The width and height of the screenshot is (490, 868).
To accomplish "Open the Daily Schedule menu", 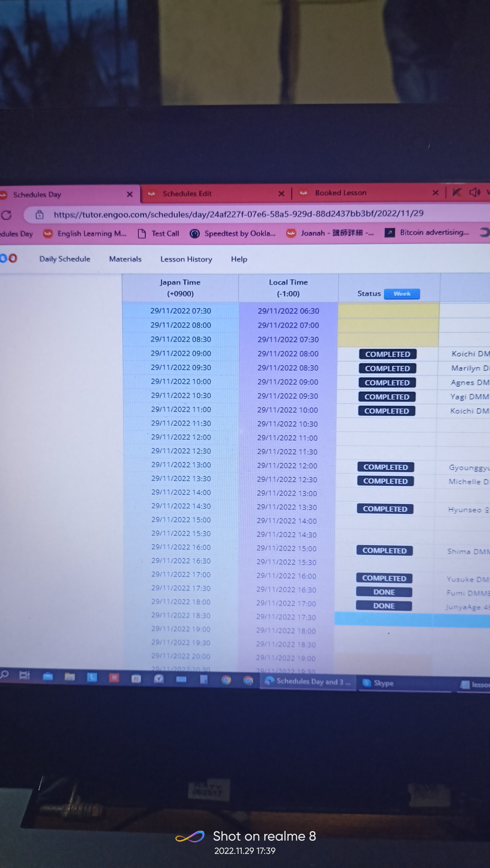I will coord(65,259).
